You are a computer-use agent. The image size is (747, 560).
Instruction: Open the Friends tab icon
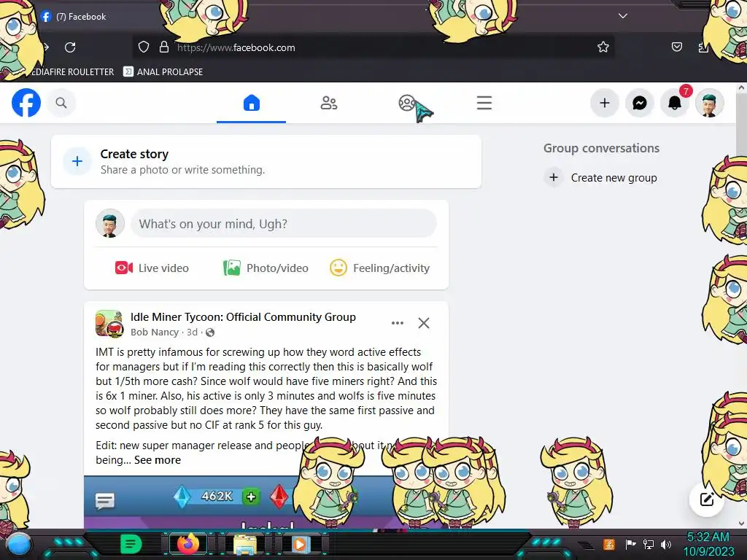coord(329,103)
